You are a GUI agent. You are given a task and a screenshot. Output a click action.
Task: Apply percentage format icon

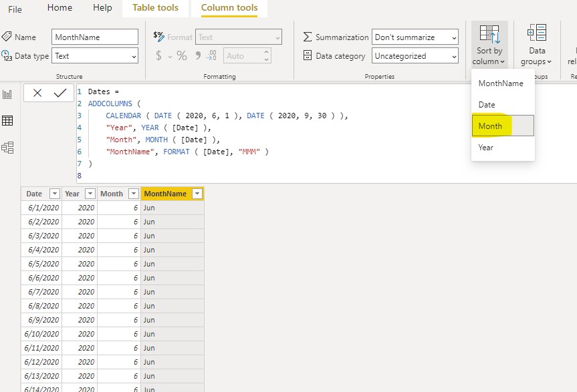click(182, 56)
